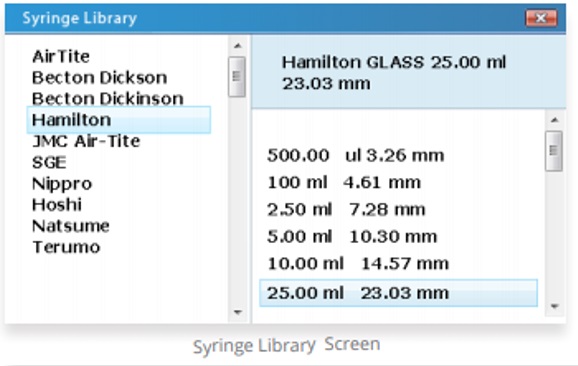The height and width of the screenshot is (366, 578).
Task: Choose the 5.00 ml 10.30 mm syringe
Action: [352, 236]
